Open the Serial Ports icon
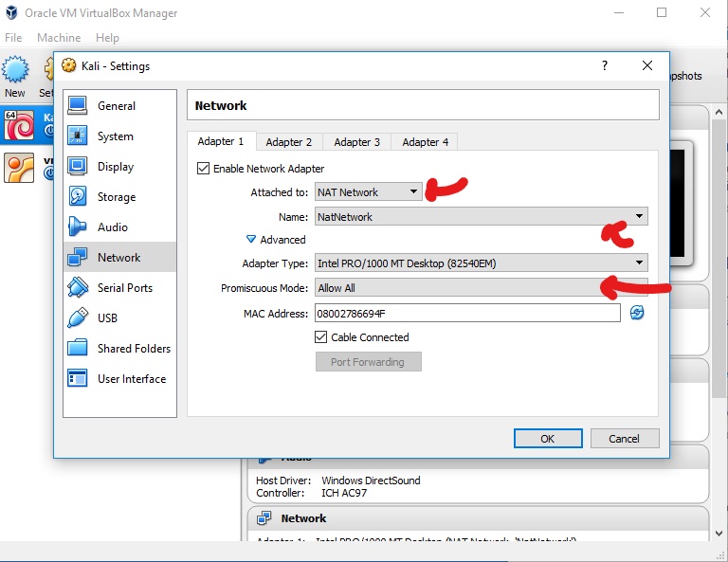The image size is (728, 562). coord(77,287)
